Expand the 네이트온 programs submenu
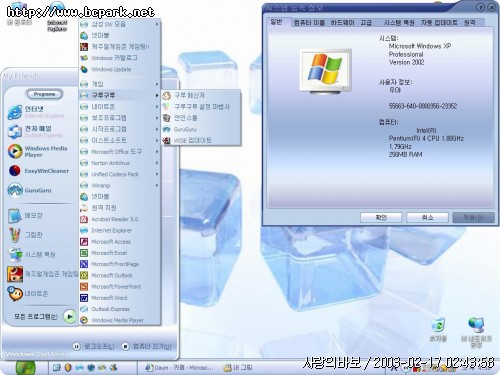The image size is (500, 375). click(119, 107)
